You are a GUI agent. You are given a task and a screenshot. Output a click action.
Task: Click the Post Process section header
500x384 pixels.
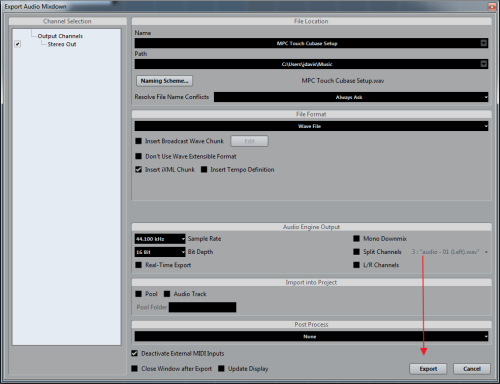coord(311,325)
